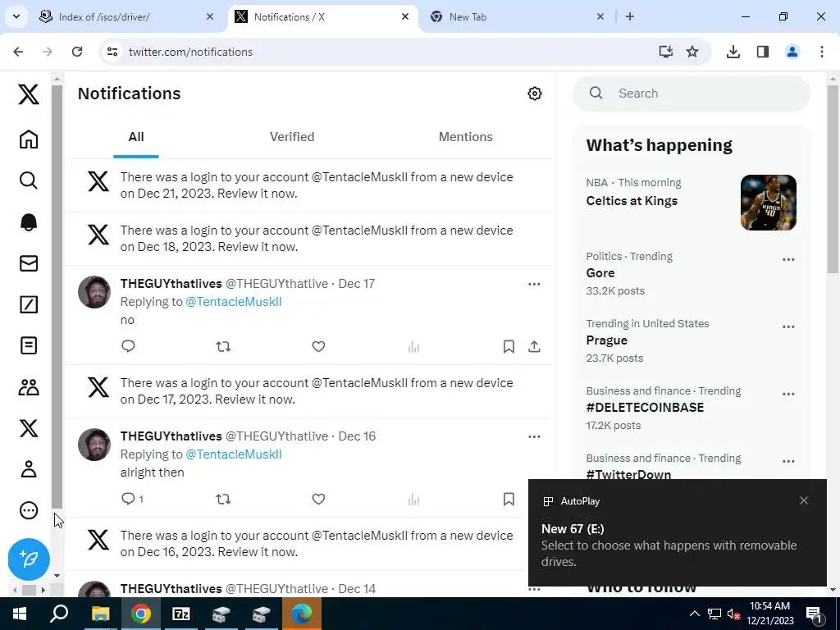Open #DELETECOINBASE trending topic
This screenshot has height=630, width=840.
[645, 407]
